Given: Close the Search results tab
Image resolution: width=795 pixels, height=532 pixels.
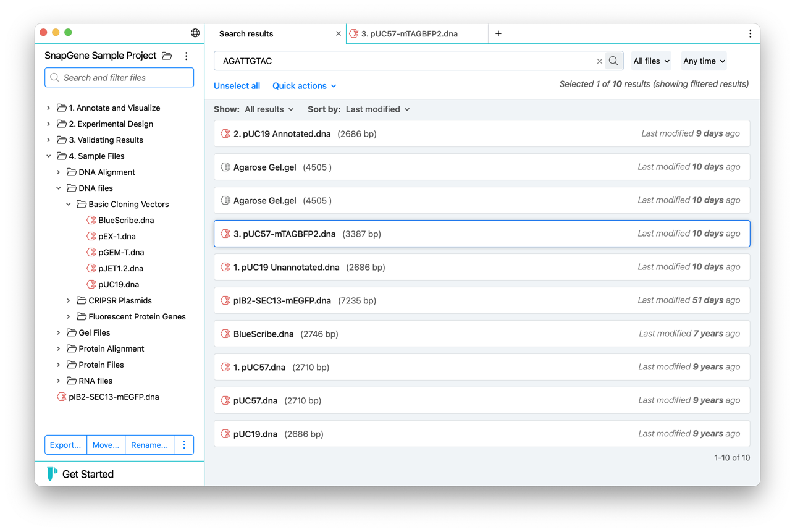Looking at the screenshot, I should click(339, 34).
